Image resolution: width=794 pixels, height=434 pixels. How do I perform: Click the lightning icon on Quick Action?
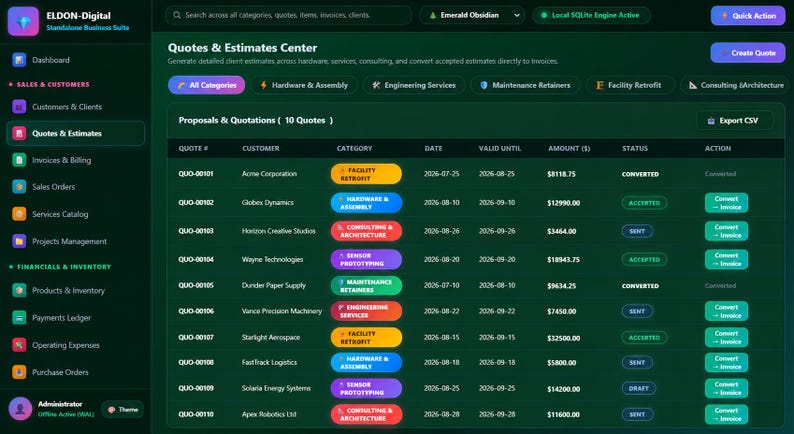tap(725, 16)
